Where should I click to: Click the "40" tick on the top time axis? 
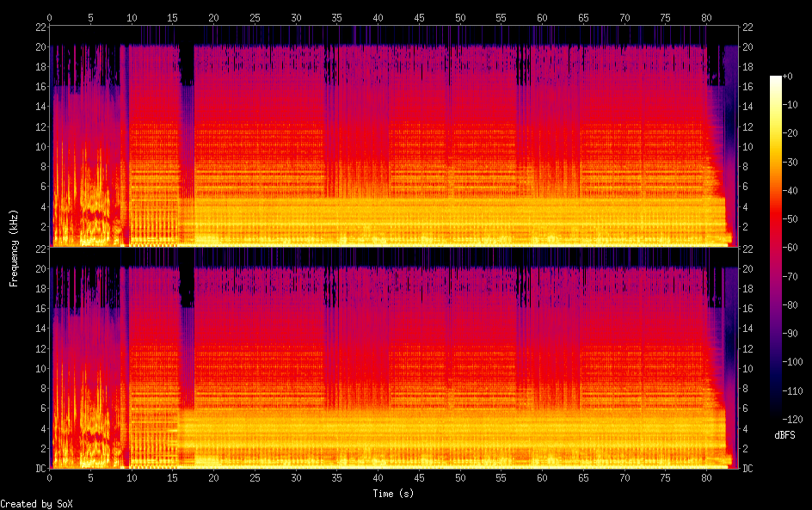coord(378,17)
